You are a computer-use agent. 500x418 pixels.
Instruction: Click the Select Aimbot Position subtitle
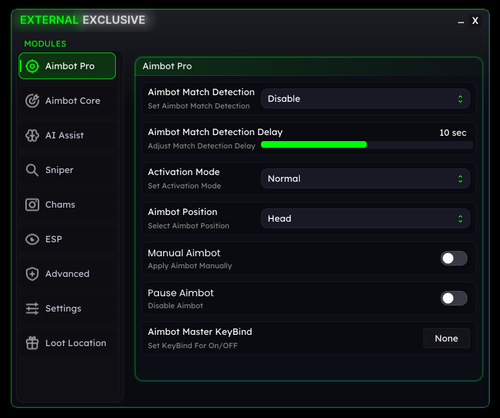coord(188,226)
